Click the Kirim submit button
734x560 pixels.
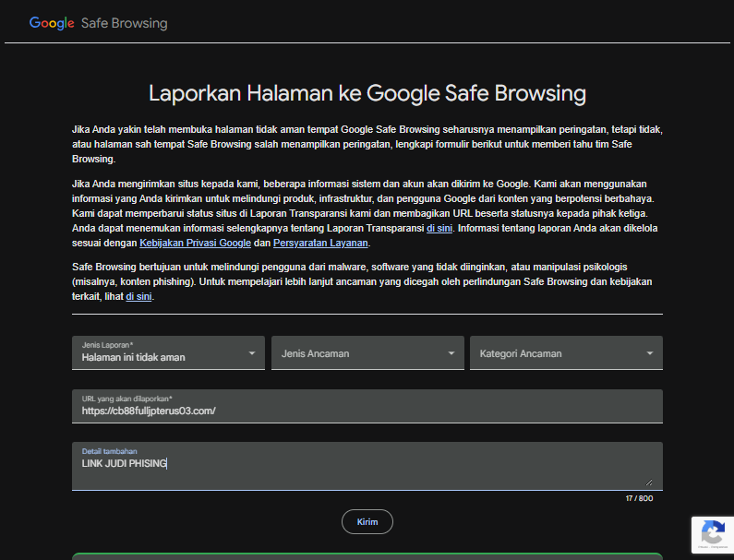367,521
